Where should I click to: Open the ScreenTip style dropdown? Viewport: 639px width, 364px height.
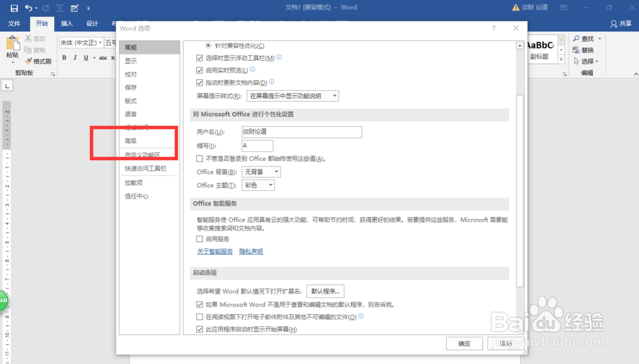click(293, 96)
